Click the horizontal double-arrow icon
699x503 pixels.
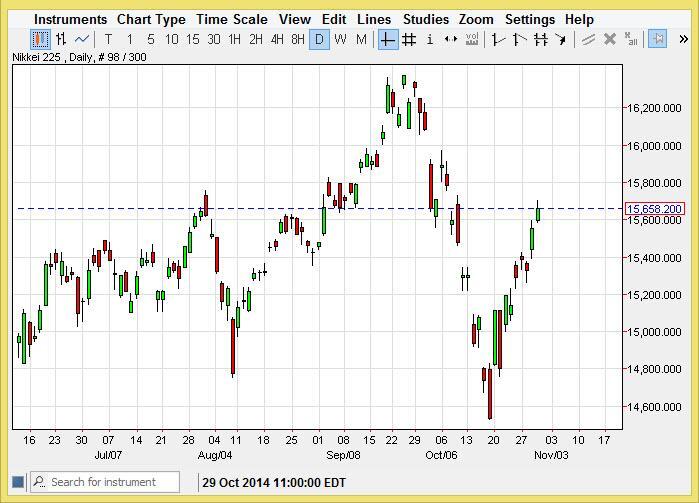pyautogui.click(x=451, y=40)
